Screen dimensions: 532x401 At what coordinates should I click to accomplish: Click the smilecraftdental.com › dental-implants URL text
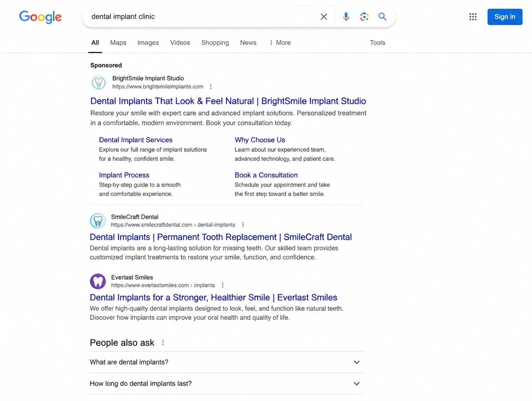point(173,225)
